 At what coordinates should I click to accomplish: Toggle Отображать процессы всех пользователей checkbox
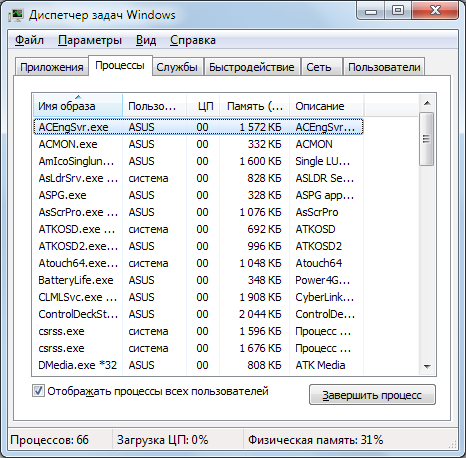tap(38, 391)
